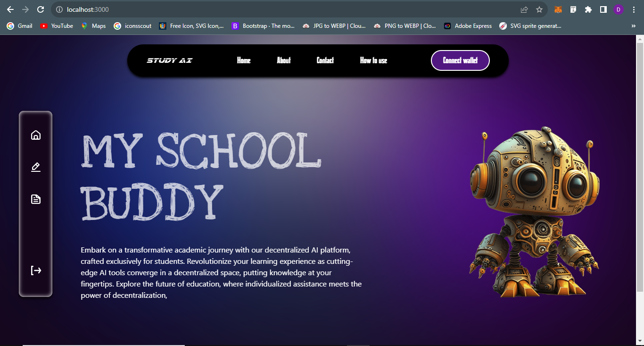Open the How to use page
The width and height of the screenshot is (644, 346).
coord(373,60)
